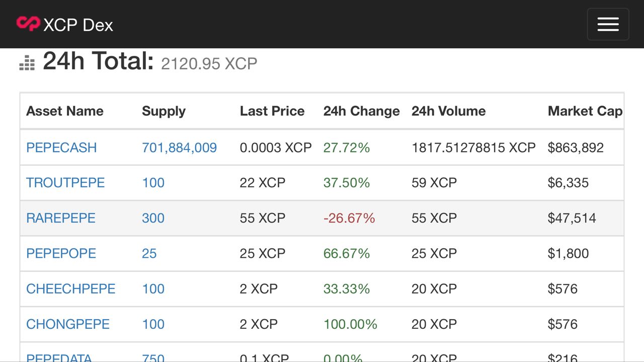Sort by the Market Cap column header

(x=585, y=111)
